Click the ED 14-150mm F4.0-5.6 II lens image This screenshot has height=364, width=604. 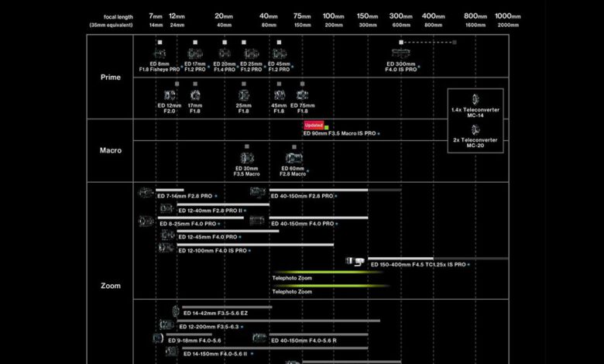(x=172, y=352)
